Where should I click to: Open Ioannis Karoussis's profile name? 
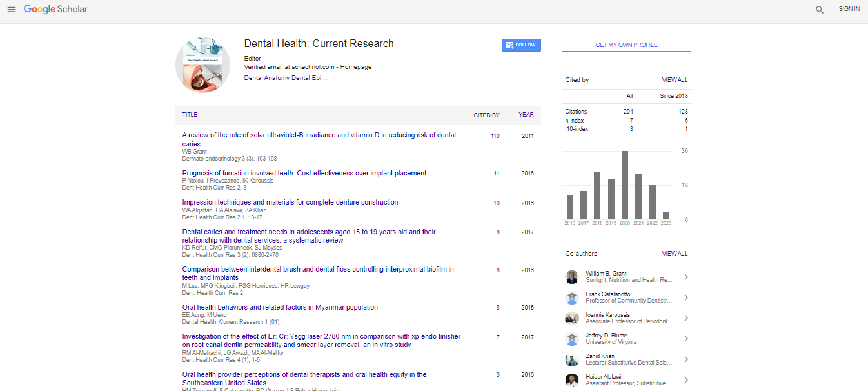608,315
